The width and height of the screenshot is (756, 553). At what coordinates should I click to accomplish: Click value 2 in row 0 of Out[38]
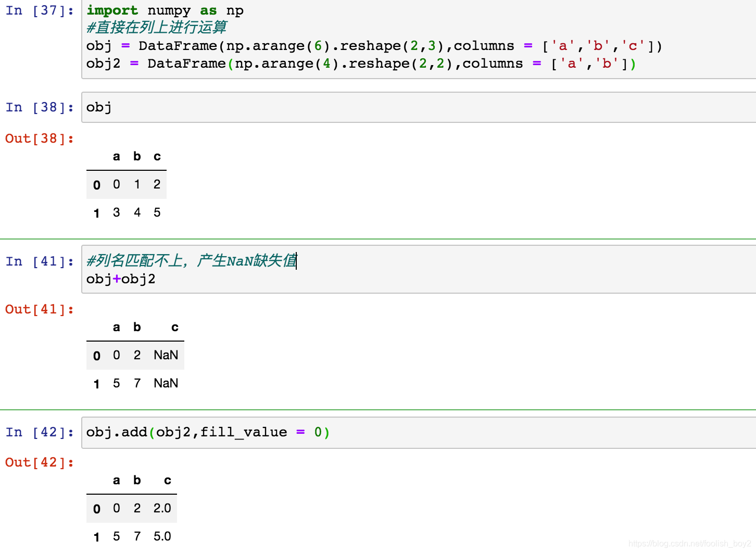(x=157, y=184)
